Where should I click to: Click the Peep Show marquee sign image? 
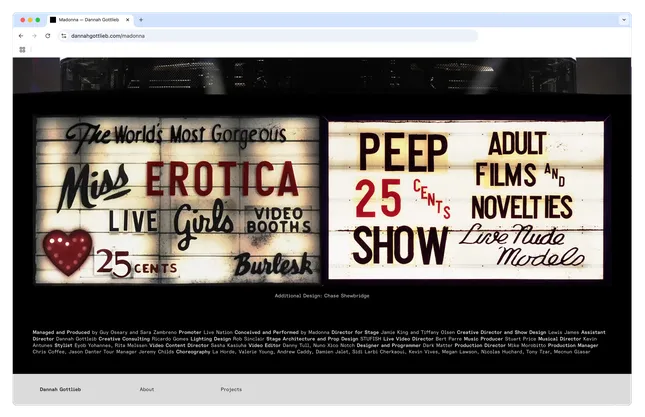[x=466, y=200]
